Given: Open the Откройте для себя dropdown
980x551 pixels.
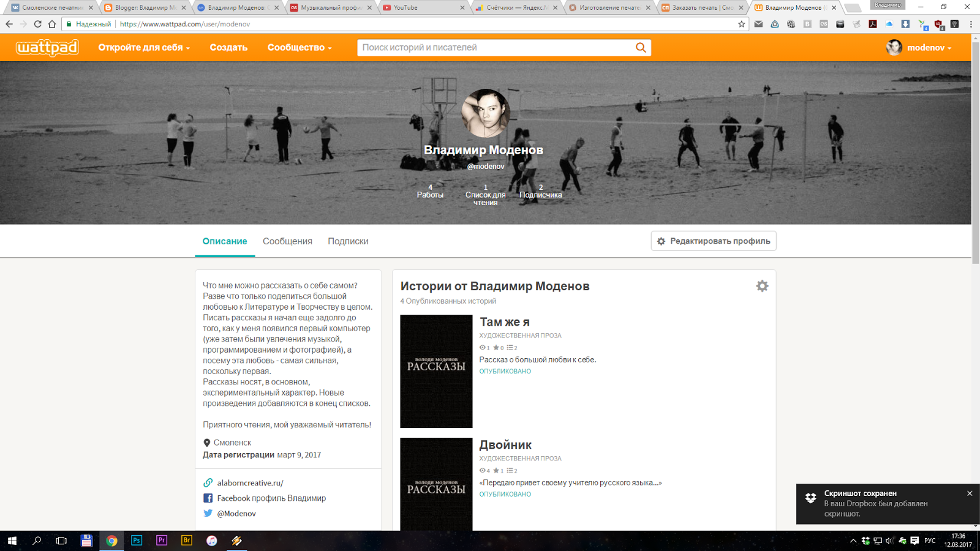Looking at the screenshot, I should (x=143, y=47).
